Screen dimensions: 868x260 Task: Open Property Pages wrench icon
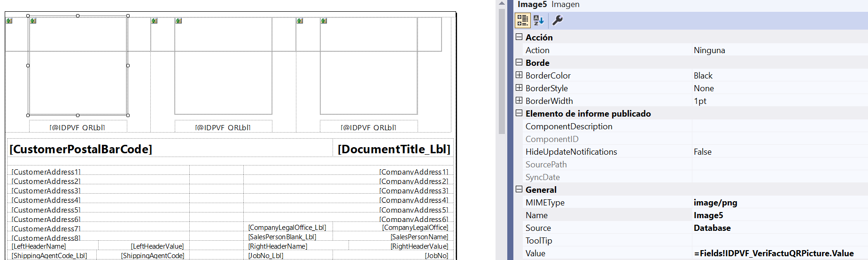(x=558, y=20)
